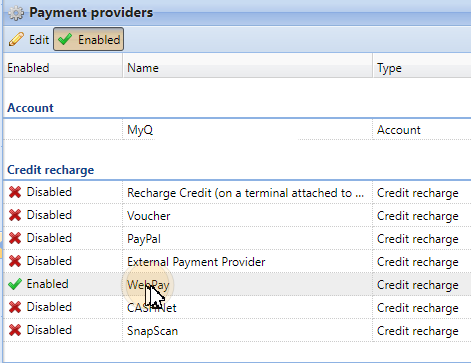Click the Account type cell for MyQ
Image resolution: width=471 pixels, height=363 pixels.
(399, 130)
